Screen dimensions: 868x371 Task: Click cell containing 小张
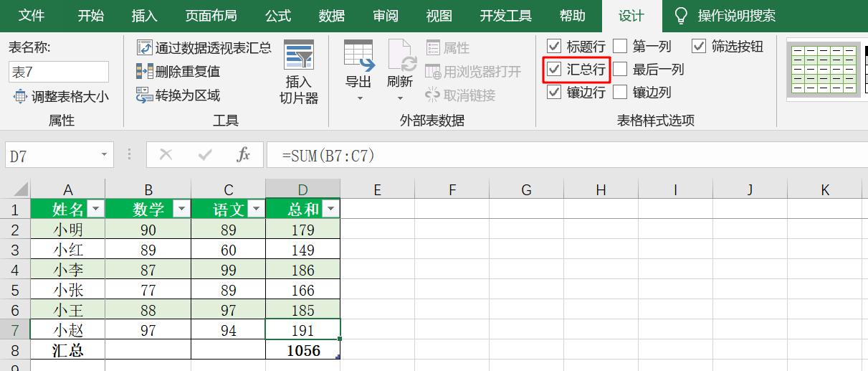(x=68, y=290)
